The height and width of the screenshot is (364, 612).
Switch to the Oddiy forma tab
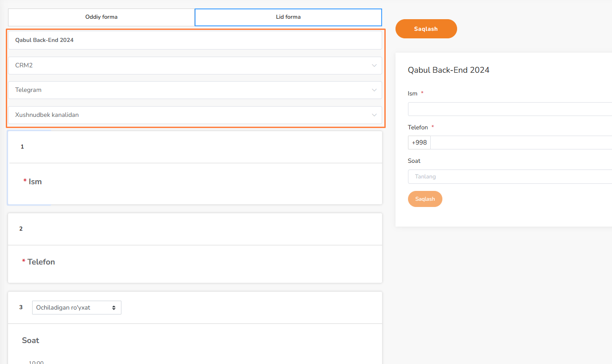coord(101,17)
